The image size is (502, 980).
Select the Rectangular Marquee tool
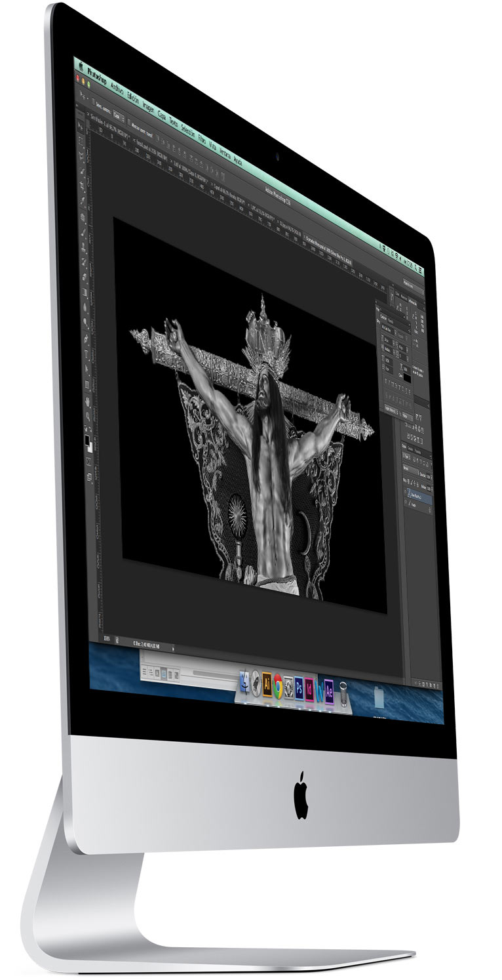point(81,141)
